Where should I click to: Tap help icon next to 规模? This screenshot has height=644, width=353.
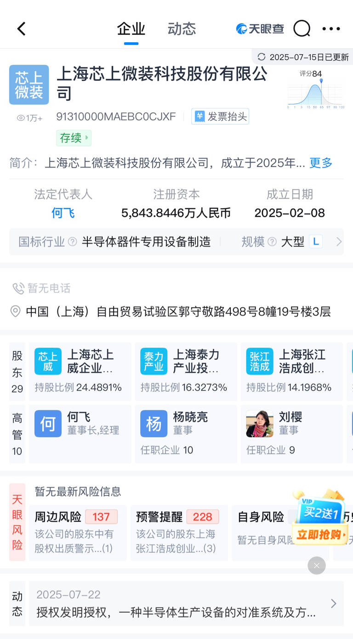272,242
